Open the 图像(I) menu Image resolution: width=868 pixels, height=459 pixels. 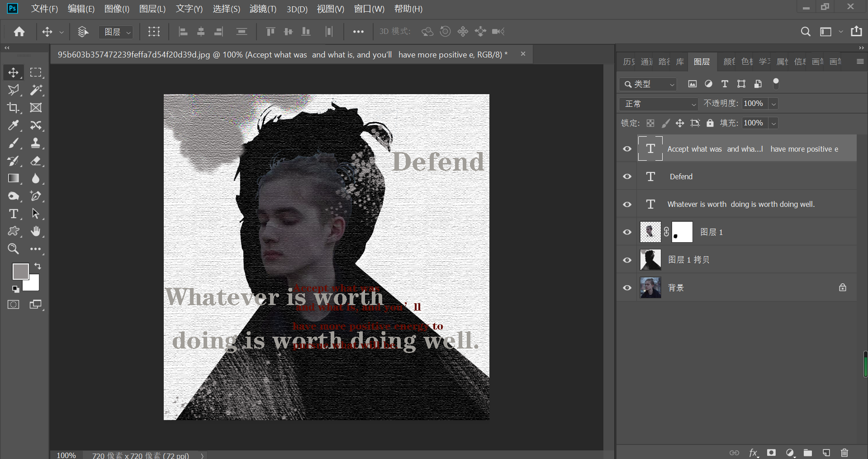tap(117, 9)
